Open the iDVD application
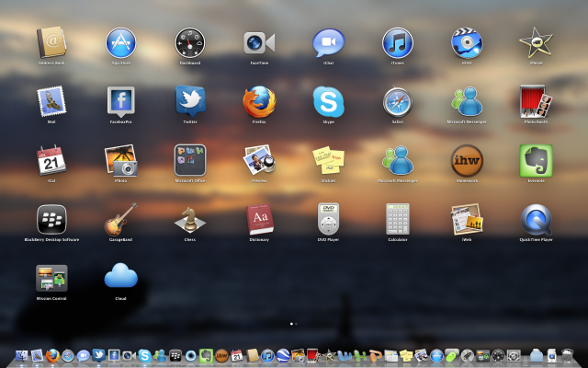Viewport: 588px width, 368px height. 467,43
